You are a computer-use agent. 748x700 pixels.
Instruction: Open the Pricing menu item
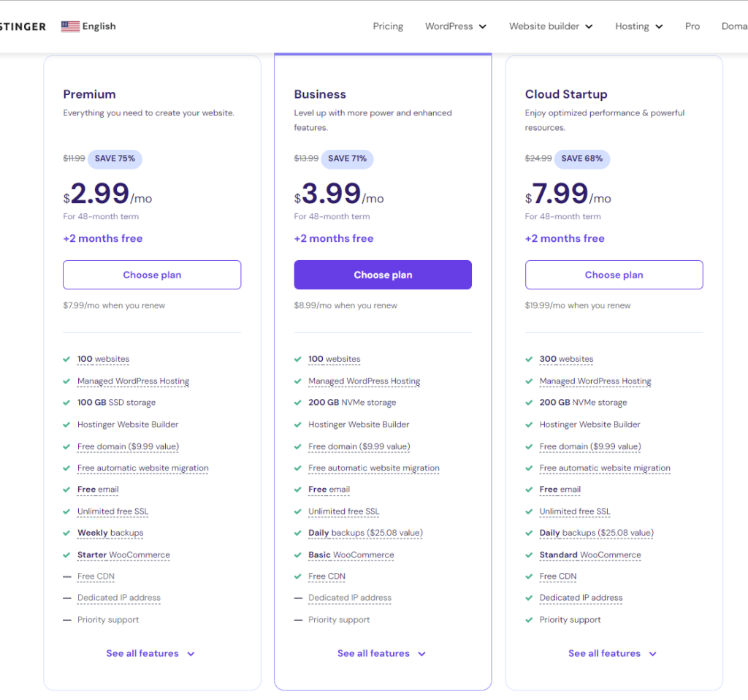click(388, 26)
